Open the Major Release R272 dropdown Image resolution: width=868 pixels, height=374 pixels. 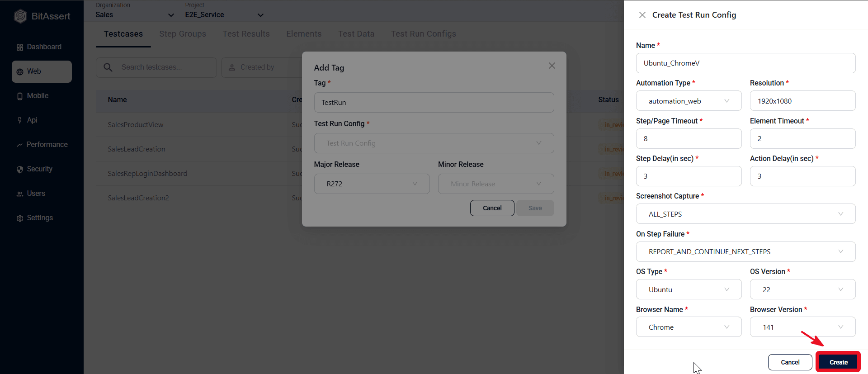point(372,184)
